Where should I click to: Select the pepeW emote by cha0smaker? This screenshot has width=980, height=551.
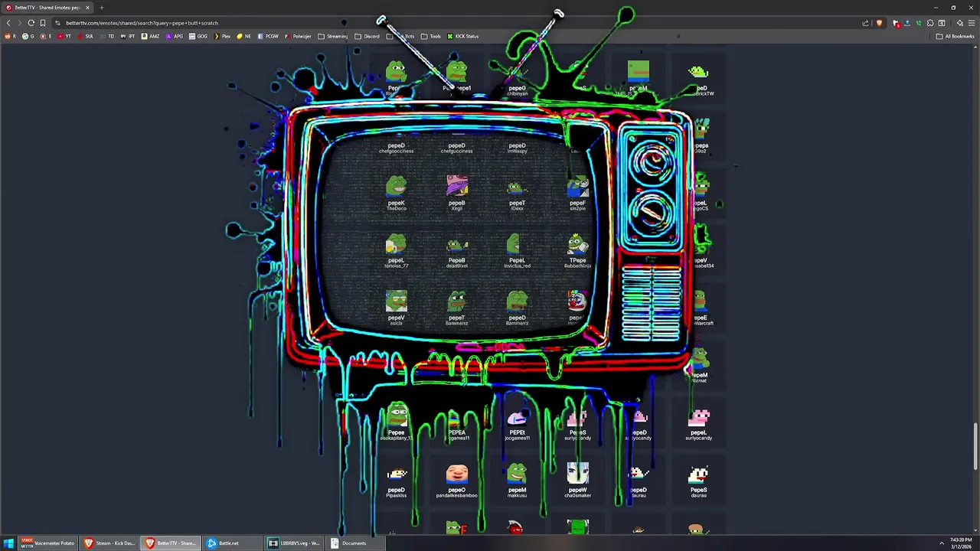coord(577,480)
